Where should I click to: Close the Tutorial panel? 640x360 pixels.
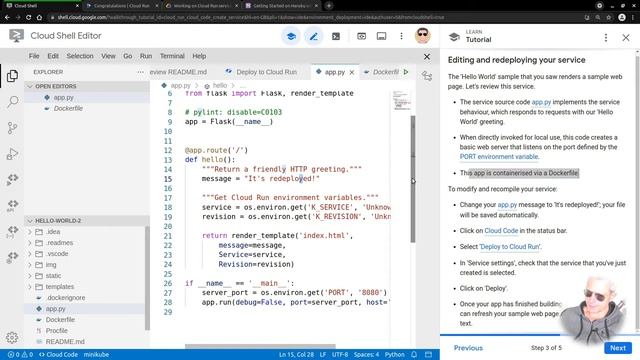click(626, 38)
